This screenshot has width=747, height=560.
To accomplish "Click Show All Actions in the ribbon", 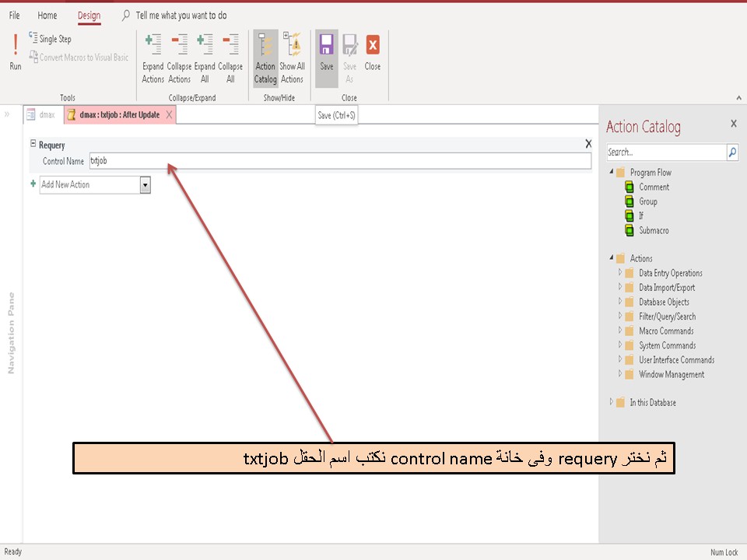I will 292,54.
